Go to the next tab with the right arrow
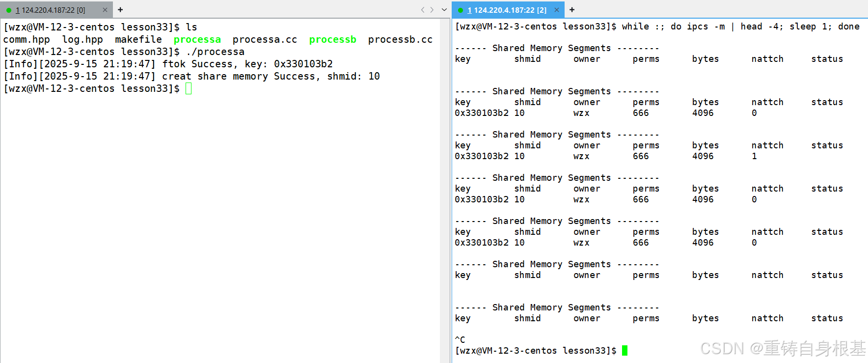This screenshot has width=868, height=363. (x=432, y=10)
